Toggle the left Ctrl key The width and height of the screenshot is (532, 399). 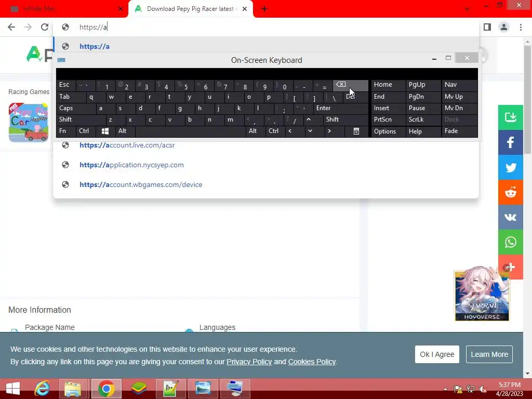point(86,131)
